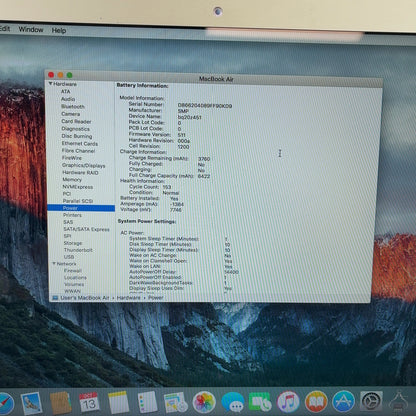This screenshot has width=416, height=416.
Task: Open the Notes app in dock
Action: [x=118, y=402]
